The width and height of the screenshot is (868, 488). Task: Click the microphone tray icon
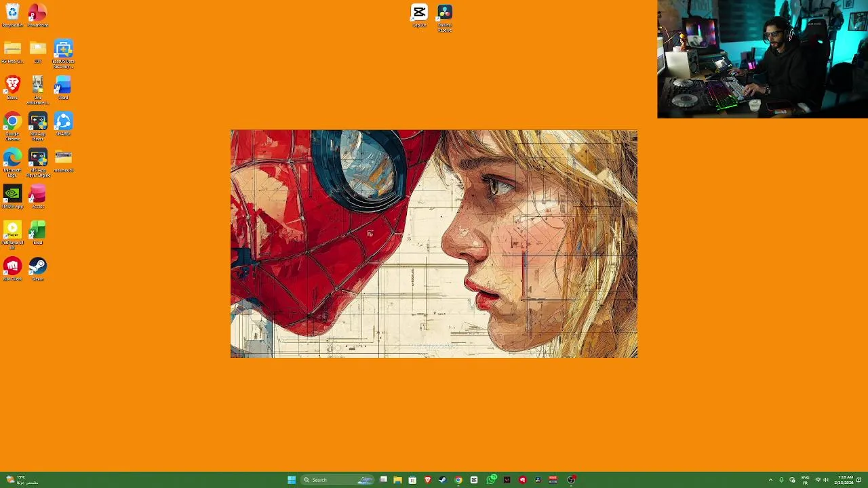point(781,480)
